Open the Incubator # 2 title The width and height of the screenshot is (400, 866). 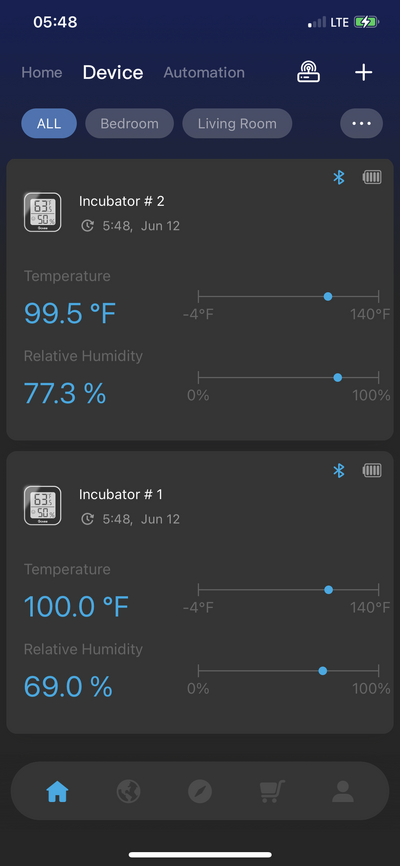pos(122,201)
